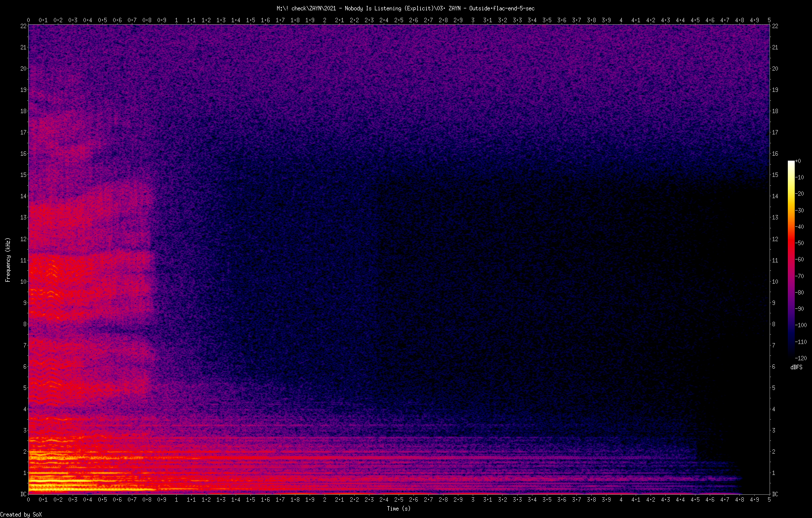
Task: Click the "Created by SoX" text
Action: [21, 515]
